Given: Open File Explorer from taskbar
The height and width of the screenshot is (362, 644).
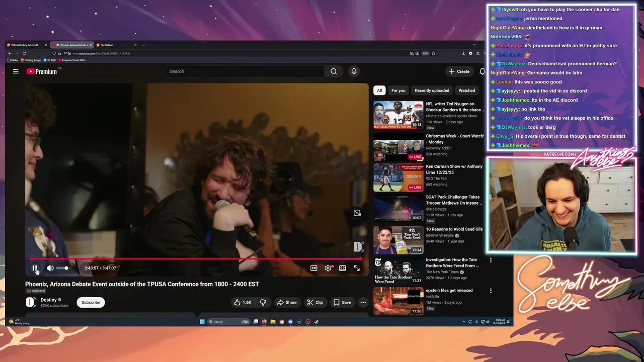Looking at the screenshot, I should 273,322.
